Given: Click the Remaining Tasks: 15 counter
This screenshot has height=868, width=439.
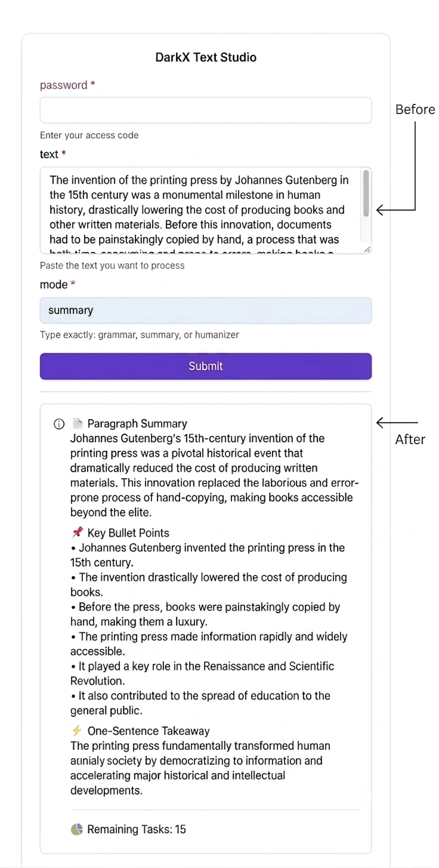Looking at the screenshot, I should 136,829.
